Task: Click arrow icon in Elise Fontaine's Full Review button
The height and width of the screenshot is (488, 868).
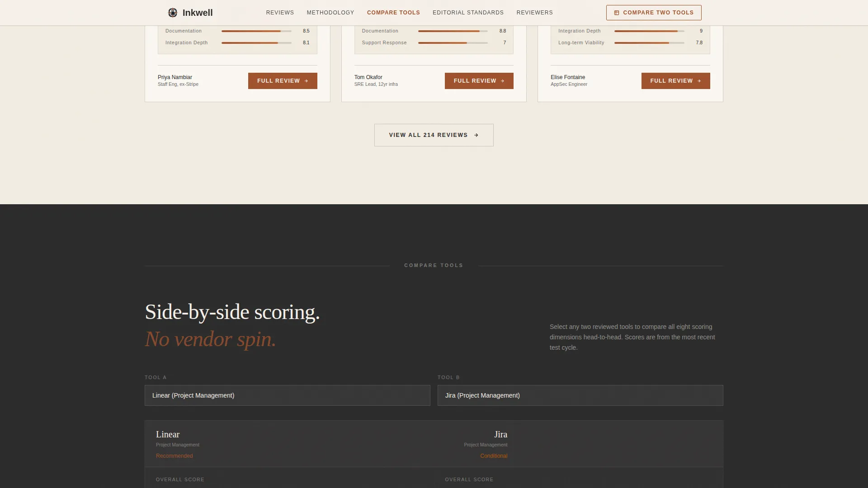Action: [699, 81]
